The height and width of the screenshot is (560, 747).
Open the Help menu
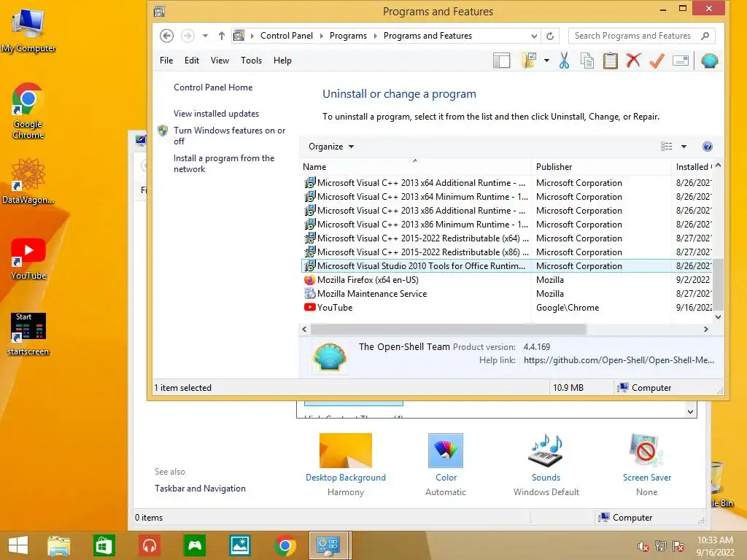click(x=282, y=61)
